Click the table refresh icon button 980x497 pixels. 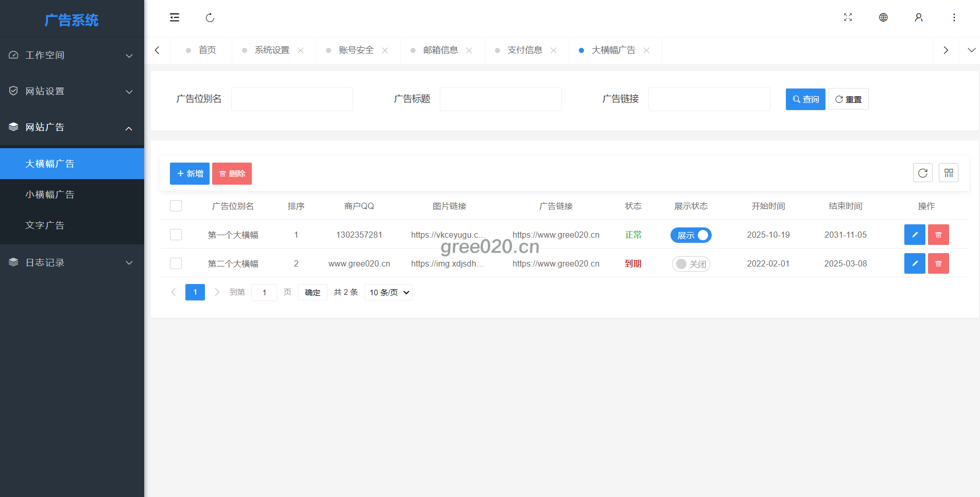click(x=922, y=173)
